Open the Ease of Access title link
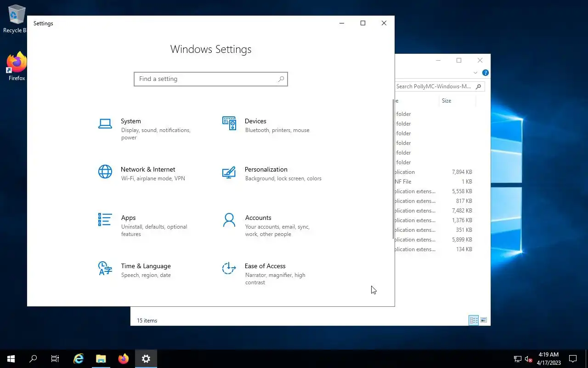Screen dimensions: 588x368 pyautogui.click(x=265, y=266)
